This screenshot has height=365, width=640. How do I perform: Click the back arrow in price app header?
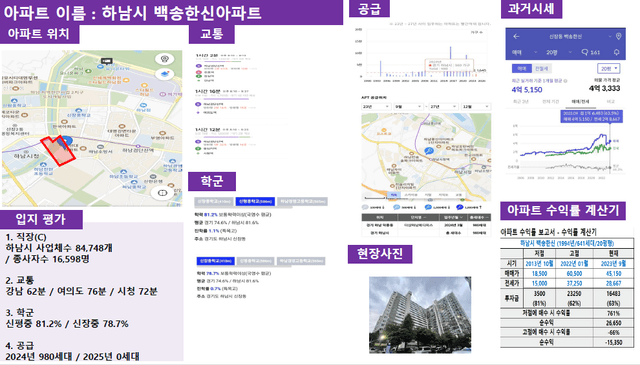pyautogui.click(x=516, y=37)
